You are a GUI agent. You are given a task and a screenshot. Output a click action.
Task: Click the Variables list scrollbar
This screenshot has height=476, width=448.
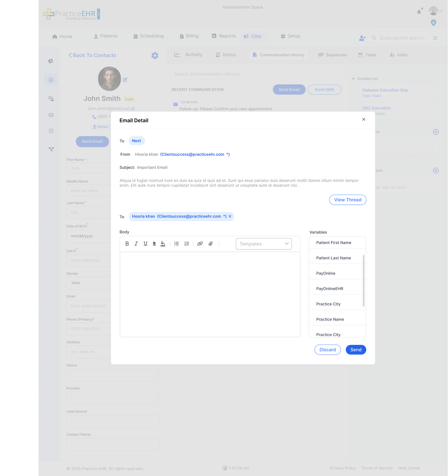pos(363,281)
